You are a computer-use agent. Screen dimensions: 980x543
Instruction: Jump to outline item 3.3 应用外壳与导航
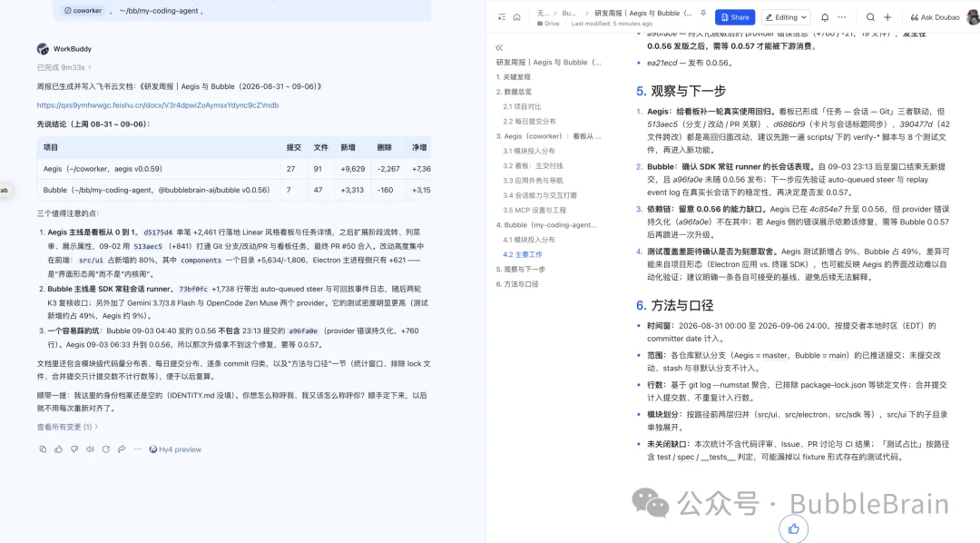point(534,181)
